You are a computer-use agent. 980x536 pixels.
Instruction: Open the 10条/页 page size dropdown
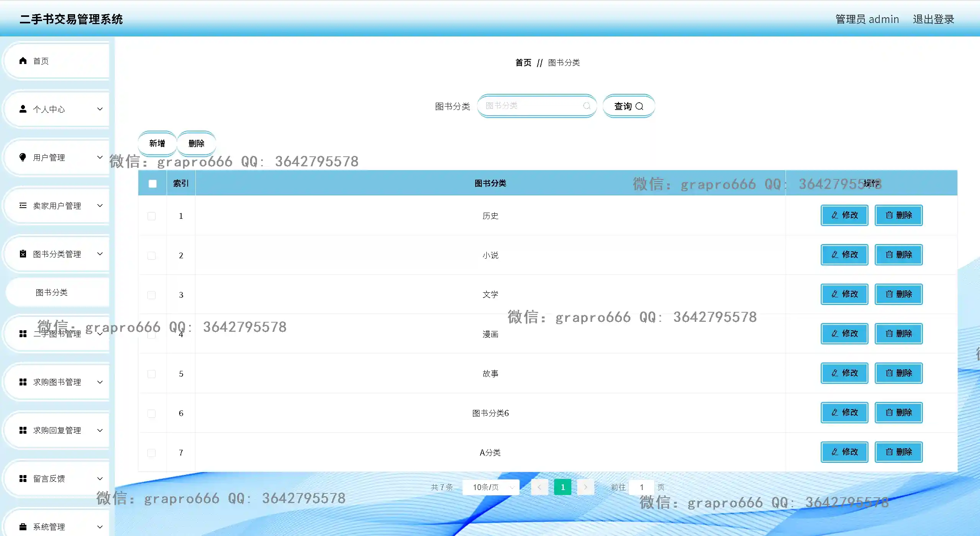(491, 487)
